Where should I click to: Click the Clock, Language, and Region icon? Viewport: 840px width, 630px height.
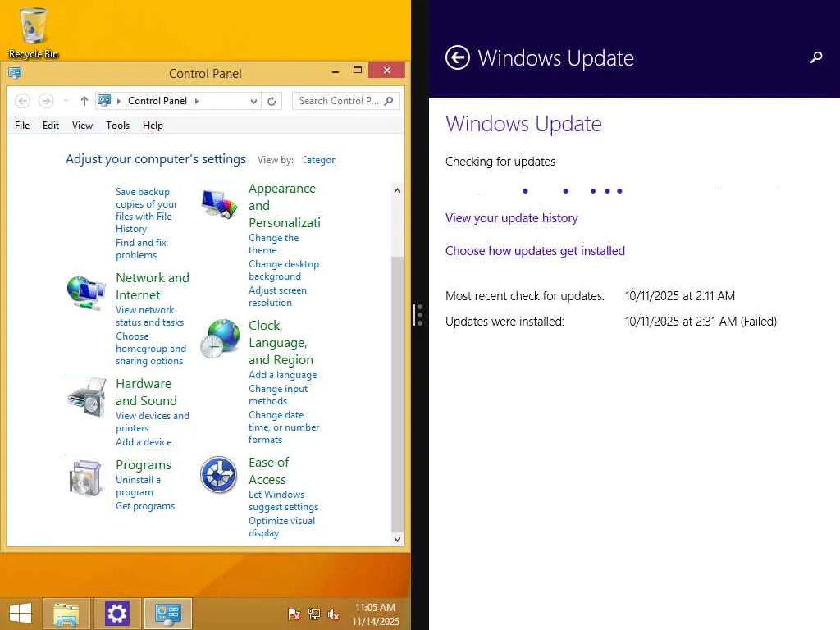point(220,339)
